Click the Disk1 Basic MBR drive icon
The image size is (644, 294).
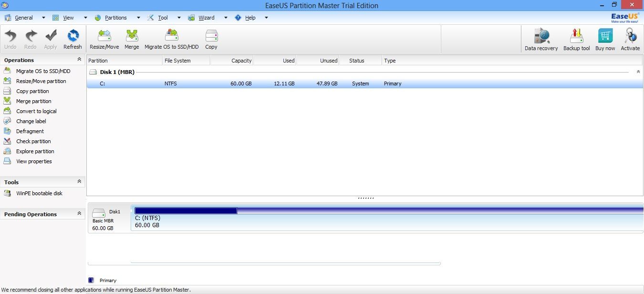[x=99, y=213]
